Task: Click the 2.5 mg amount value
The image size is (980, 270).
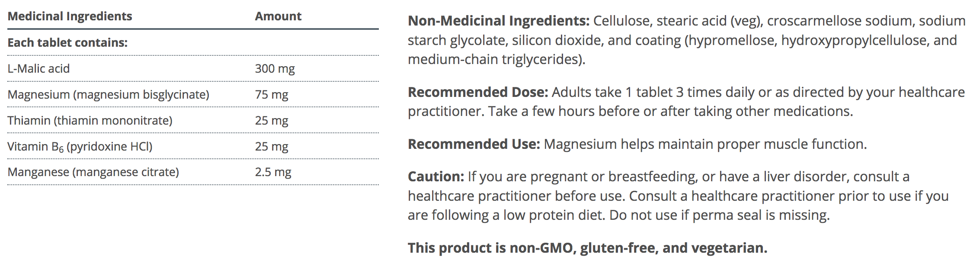Action: [x=273, y=172]
